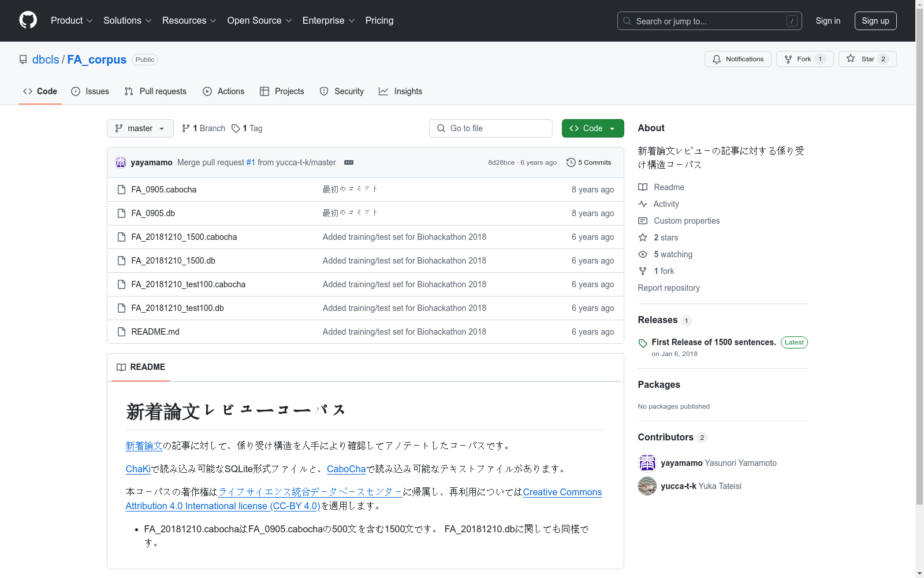Open yucca-t-k contributor avatar

point(647,486)
